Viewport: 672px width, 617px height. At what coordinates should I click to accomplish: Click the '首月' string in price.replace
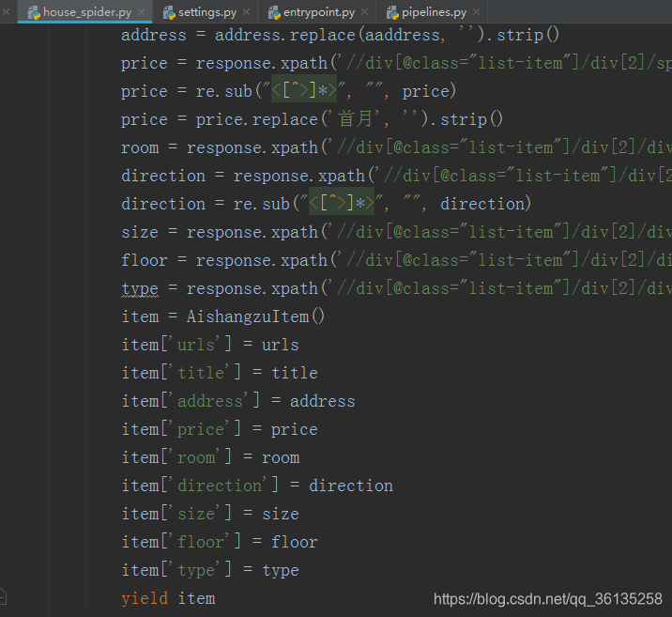[356, 118]
